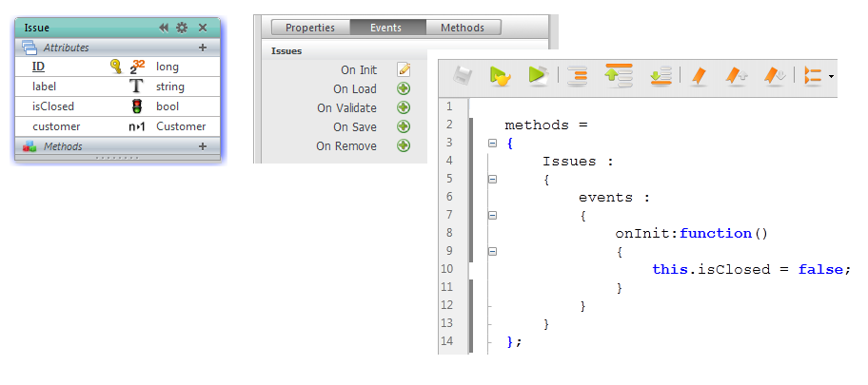
Task: Click the run file play icon
Action: 538,76
